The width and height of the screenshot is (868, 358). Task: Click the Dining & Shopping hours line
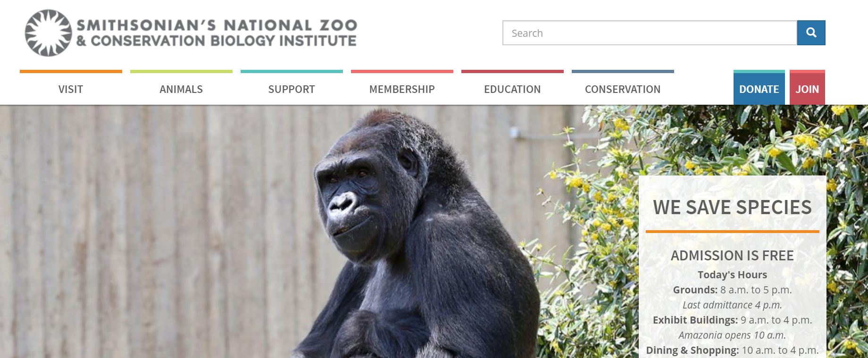click(x=732, y=350)
